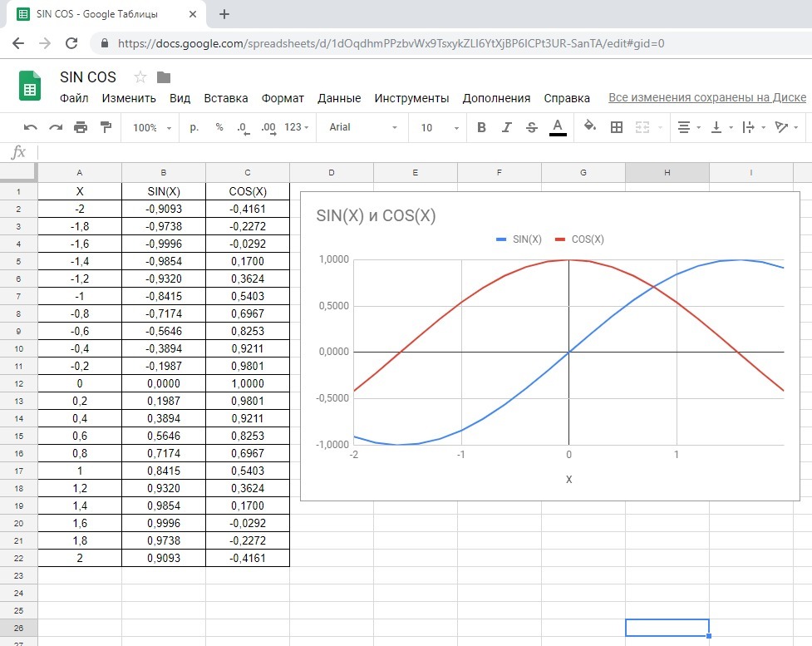Close the SIN COS browser tab
812x646 pixels.
pos(193,14)
